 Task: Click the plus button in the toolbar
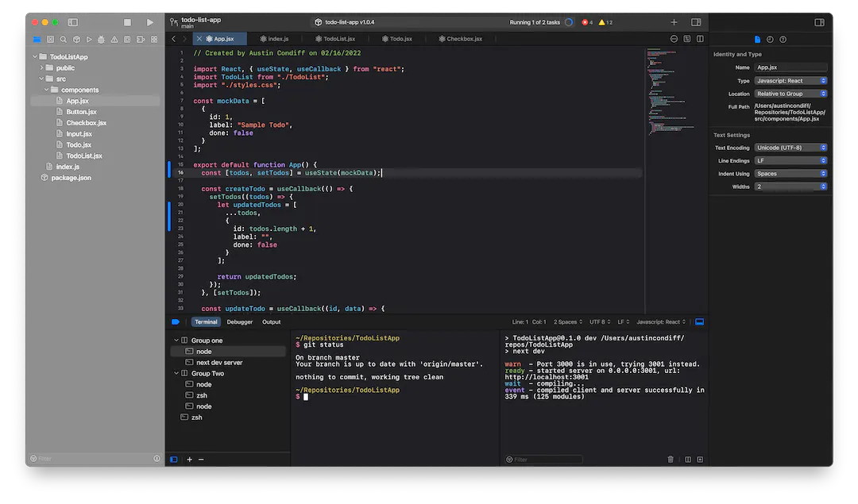pyautogui.click(x=674, y=22)
